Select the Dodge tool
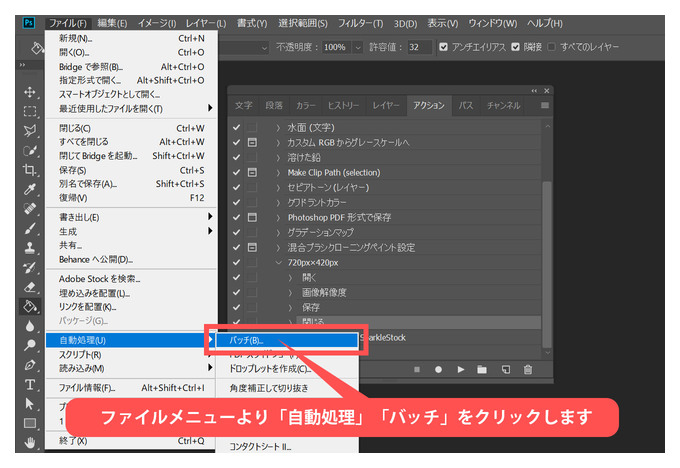Viewport: 680px width, 468px height. (29, 345)
